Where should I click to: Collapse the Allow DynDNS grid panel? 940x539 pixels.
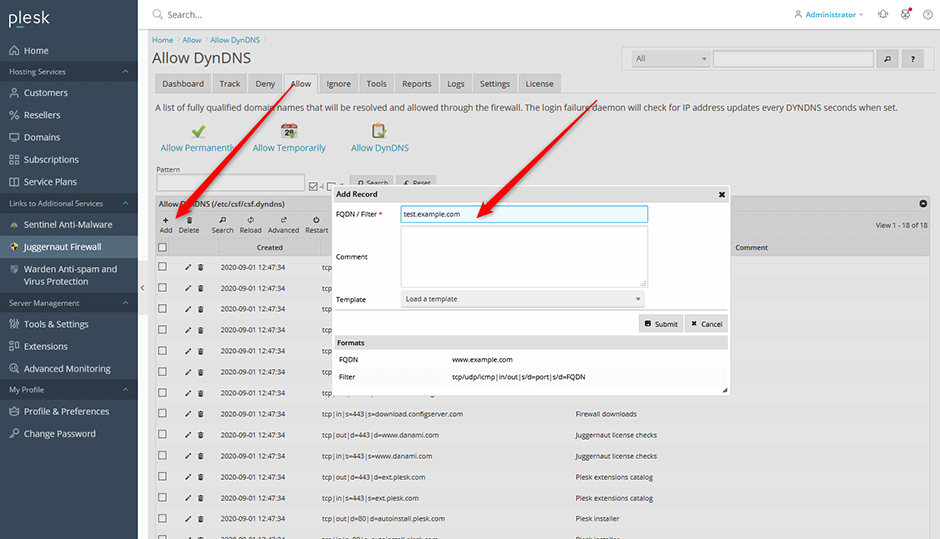923,204
